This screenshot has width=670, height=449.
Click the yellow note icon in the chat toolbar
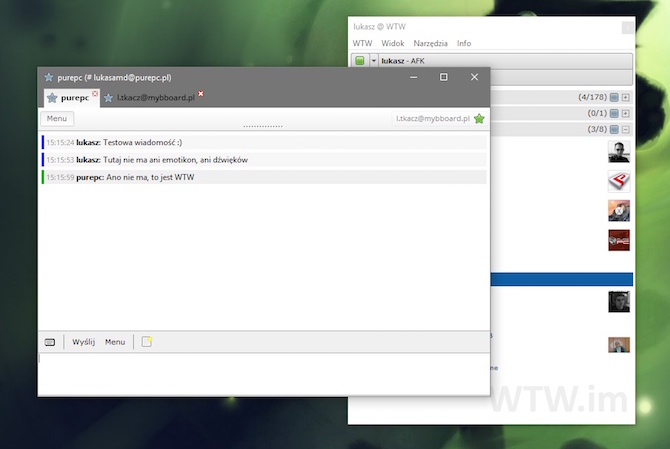[146, 342]
